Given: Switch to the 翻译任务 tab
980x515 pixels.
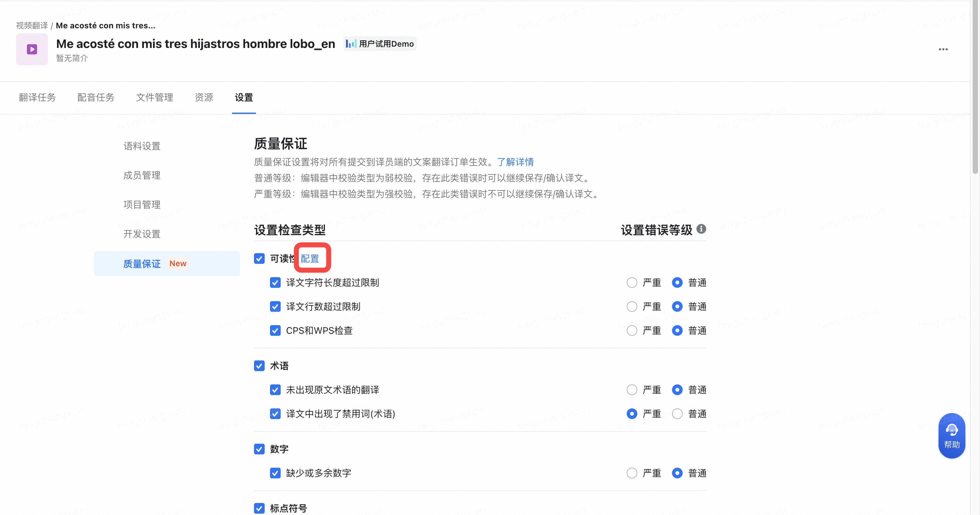Looking at the screenshot, I should coord(37,97).
